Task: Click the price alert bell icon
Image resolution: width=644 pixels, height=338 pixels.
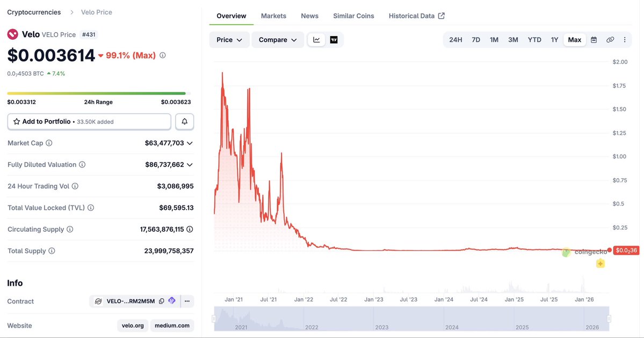Action: pyautogui.click(x=184, y=122)
